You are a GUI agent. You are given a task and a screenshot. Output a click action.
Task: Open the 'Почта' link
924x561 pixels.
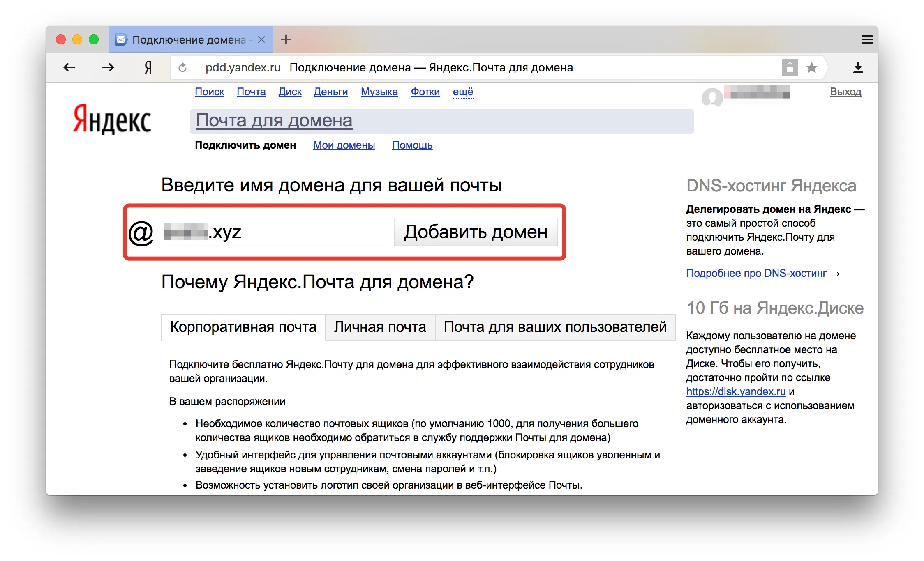click(x=251, y=92)
